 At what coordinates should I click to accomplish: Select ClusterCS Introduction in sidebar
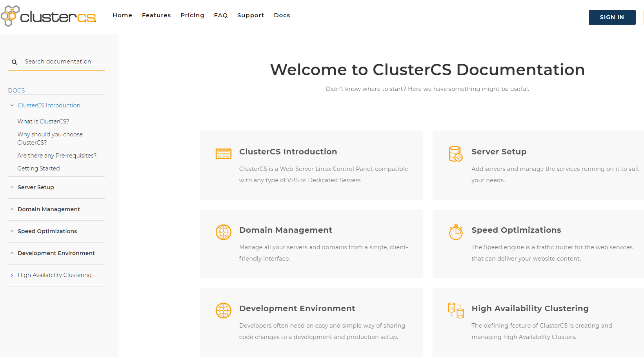(x=49, y=105)
